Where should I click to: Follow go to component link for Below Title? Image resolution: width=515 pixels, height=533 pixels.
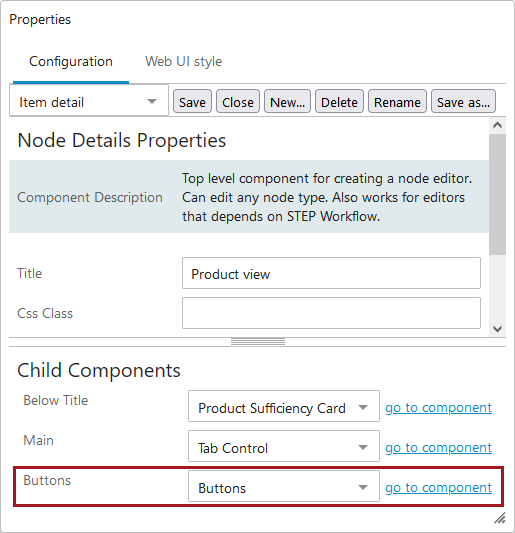[x=439, y=407]
